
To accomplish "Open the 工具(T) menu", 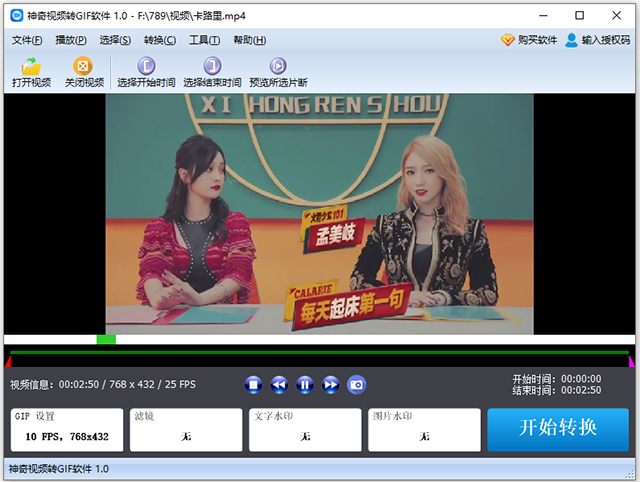I will (204, 40).
